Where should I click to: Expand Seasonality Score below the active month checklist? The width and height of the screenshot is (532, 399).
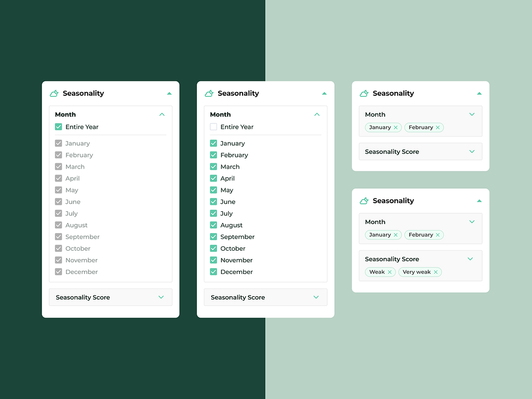(316, 297)
